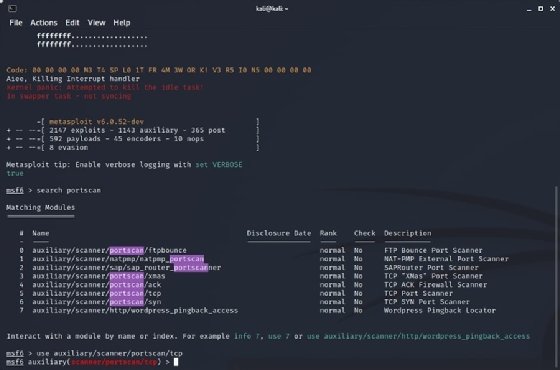
Task: Click the terminal icon in the title bar
Action: click(x=12, y=8)
